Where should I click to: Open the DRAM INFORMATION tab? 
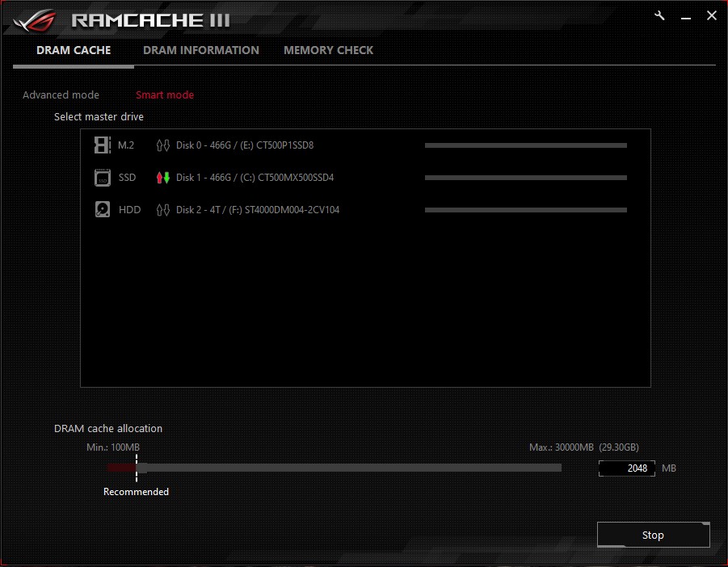click(201, 50)
